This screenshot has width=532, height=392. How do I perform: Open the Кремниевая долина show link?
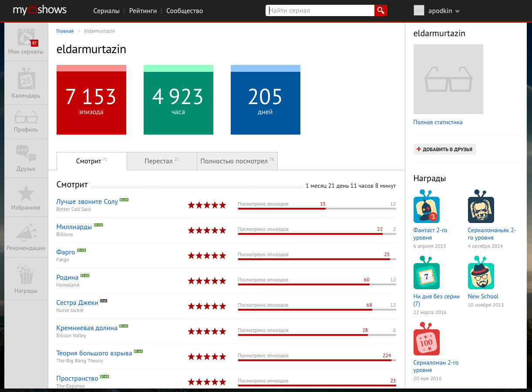[87, 328]
